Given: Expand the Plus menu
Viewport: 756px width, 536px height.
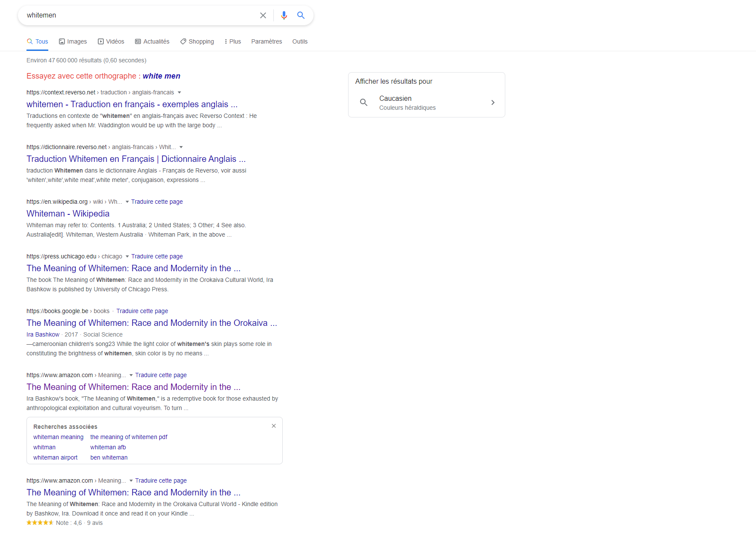Looking at the screenshot, I should [233, 41].
